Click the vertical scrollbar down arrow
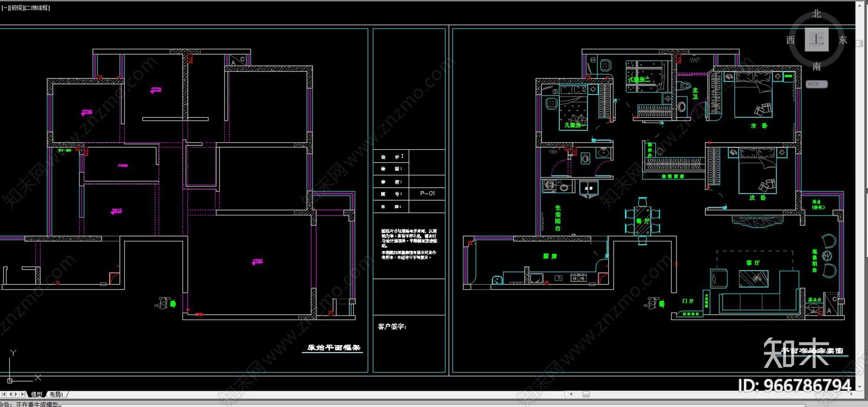Image resolution: width=868 pixels, height=407 pixels. click(x=859, y=386)
